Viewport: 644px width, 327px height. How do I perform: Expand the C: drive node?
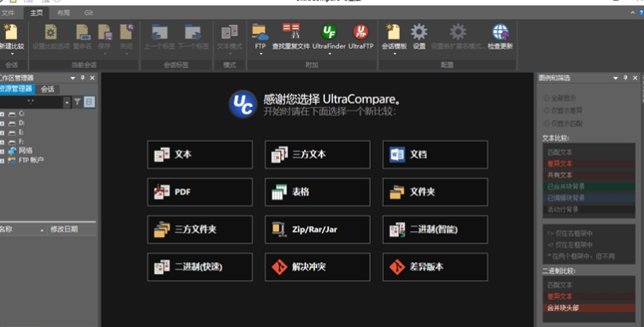(x=2, y=114)
